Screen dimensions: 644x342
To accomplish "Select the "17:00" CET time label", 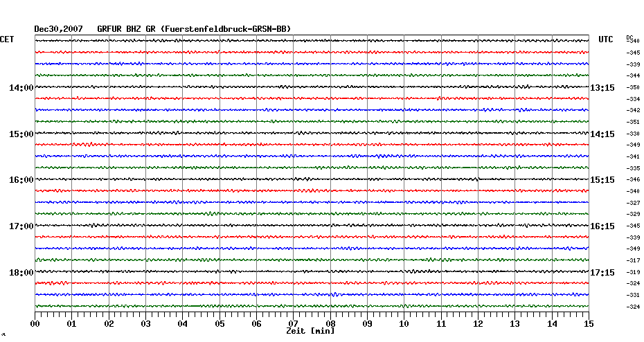I will pos(21,226).
